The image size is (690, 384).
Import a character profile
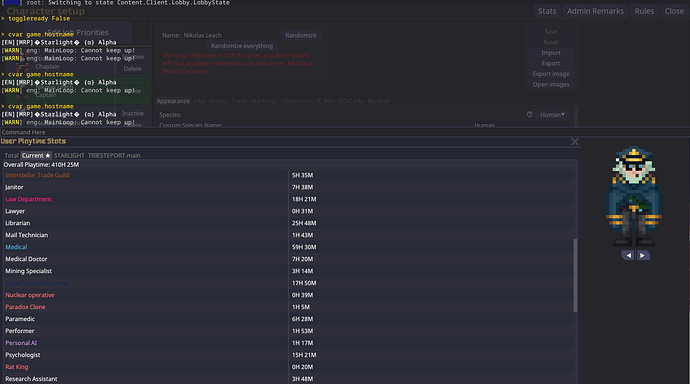tap(551, 53)
